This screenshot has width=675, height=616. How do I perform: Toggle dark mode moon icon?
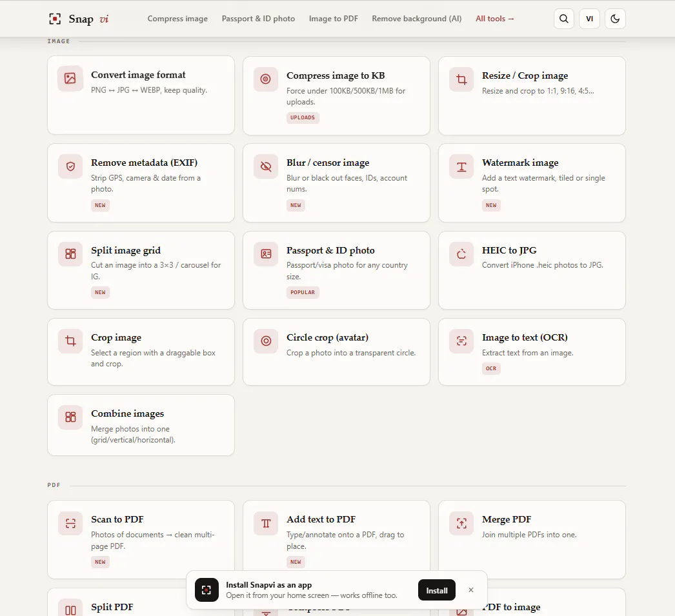pyautogui.click(x=615, y=19)
